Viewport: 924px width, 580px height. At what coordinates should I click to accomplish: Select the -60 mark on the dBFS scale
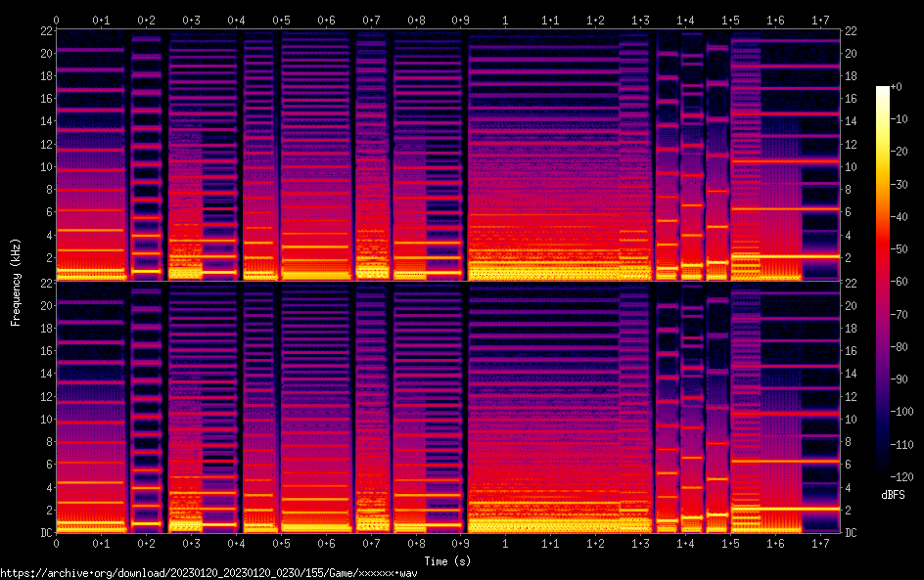tap(896, 281)
